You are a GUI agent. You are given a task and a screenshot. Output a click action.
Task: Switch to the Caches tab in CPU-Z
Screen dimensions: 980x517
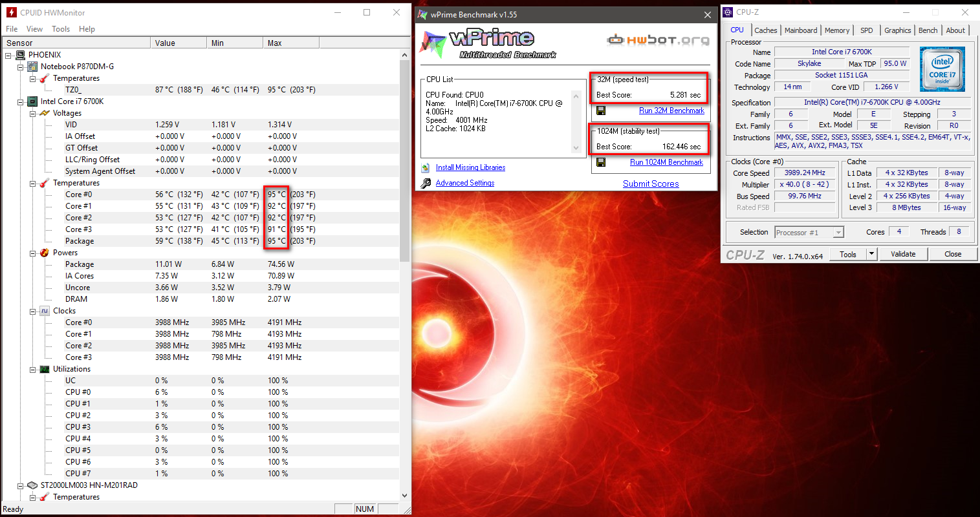[x=766, y=30]
